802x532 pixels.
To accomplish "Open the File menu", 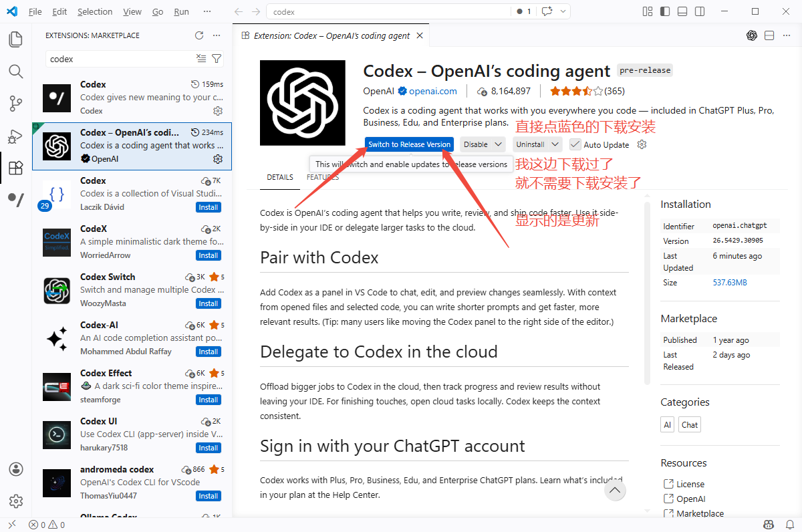I will pyautogui.click(x=35, y=11).
